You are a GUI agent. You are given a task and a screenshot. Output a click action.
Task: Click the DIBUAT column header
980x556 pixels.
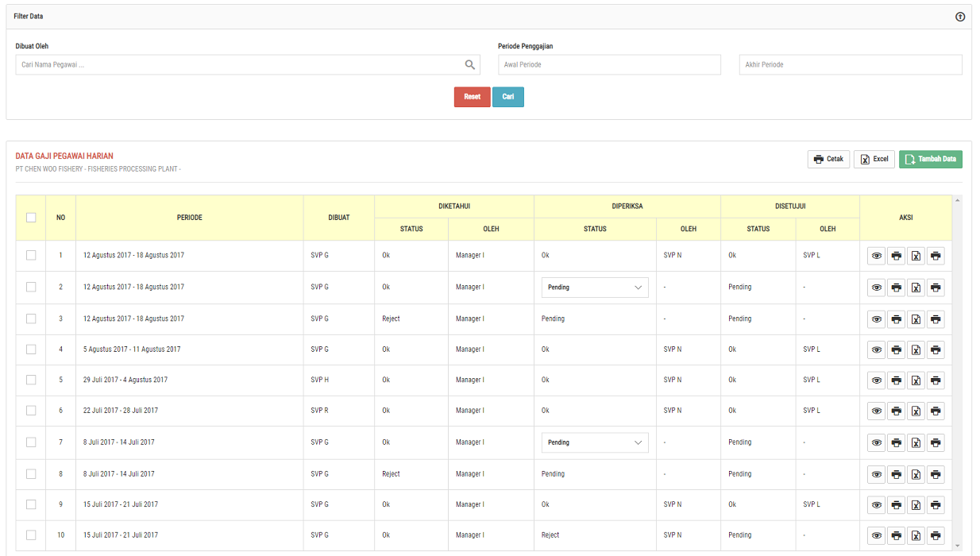coord(338,218)
